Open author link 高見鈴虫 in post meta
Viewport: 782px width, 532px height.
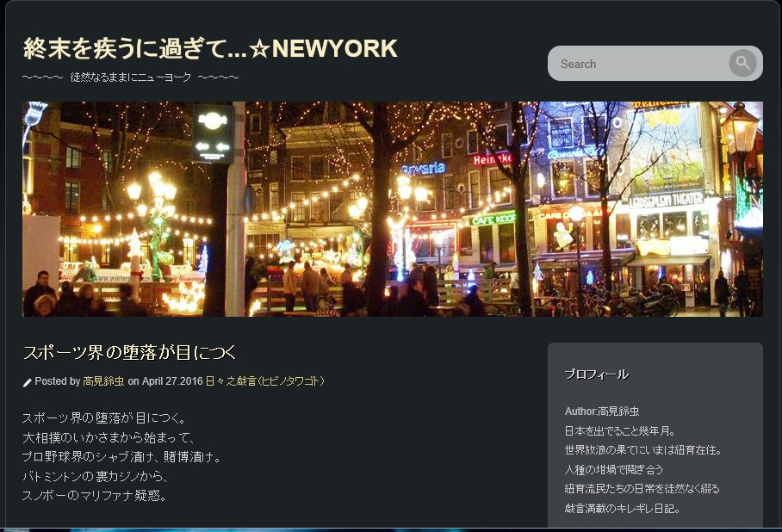click(103, 381)
